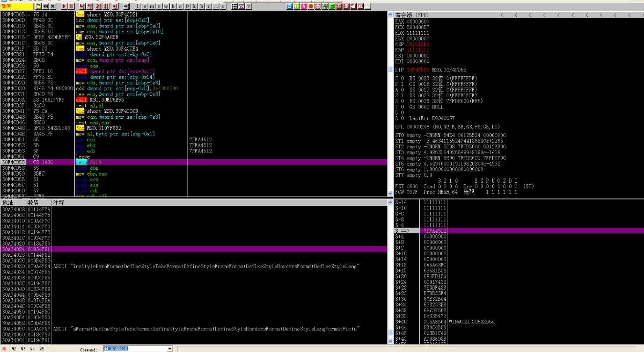Select highlighted dump row 30A34024
This screenshot has height=352, width=644.
(x=193, y=249)
